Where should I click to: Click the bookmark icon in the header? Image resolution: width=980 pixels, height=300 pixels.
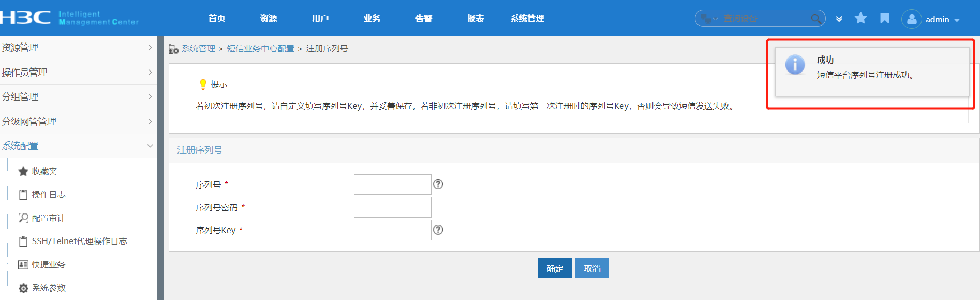point(885,19)
